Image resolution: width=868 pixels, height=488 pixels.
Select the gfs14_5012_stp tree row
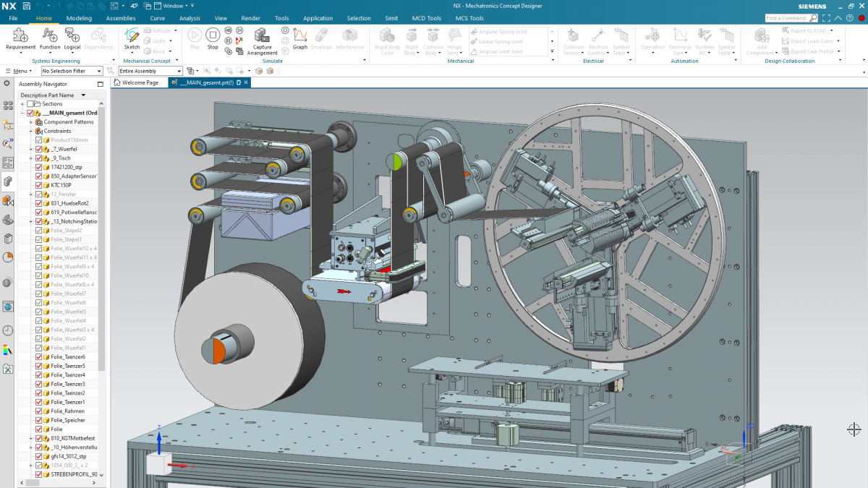tap(61, 456)
